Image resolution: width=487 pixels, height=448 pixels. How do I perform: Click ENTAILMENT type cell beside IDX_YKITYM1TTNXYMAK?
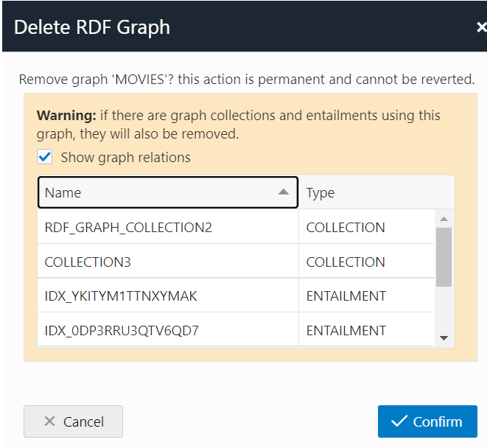[x=346, y=296]
